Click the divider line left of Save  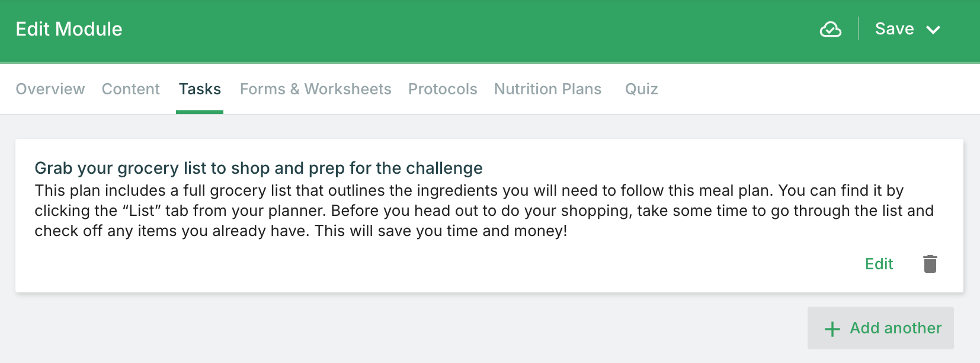click(859, 28)
